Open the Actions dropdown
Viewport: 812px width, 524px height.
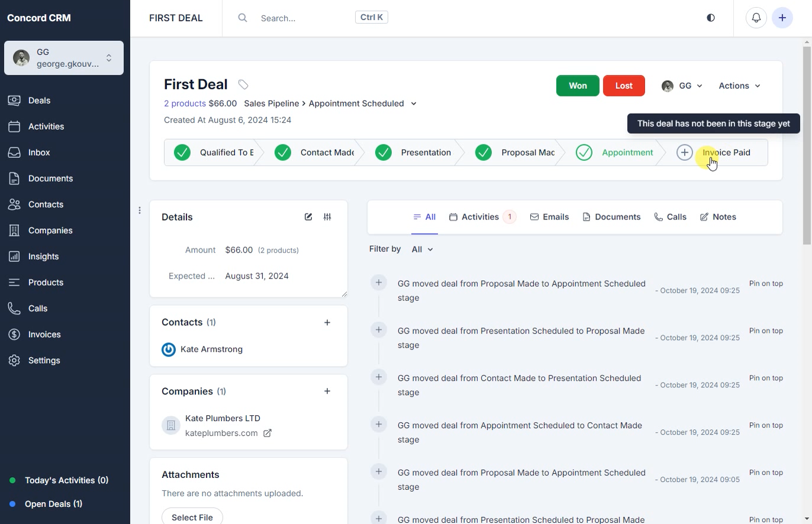739,85
